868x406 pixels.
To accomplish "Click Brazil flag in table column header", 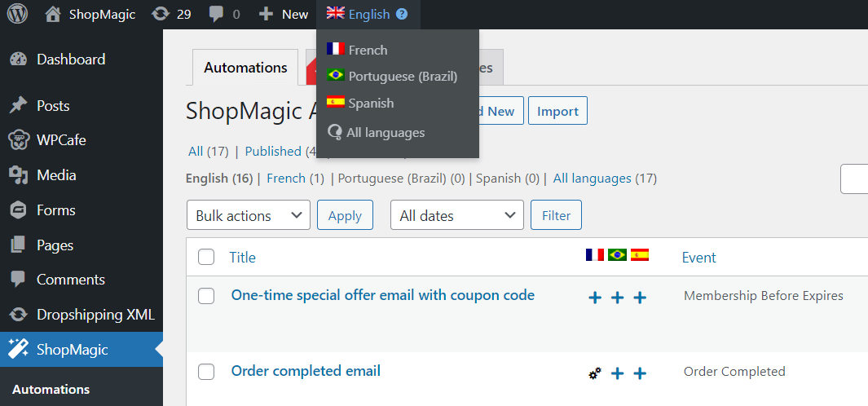I will (x=617, y=255).
